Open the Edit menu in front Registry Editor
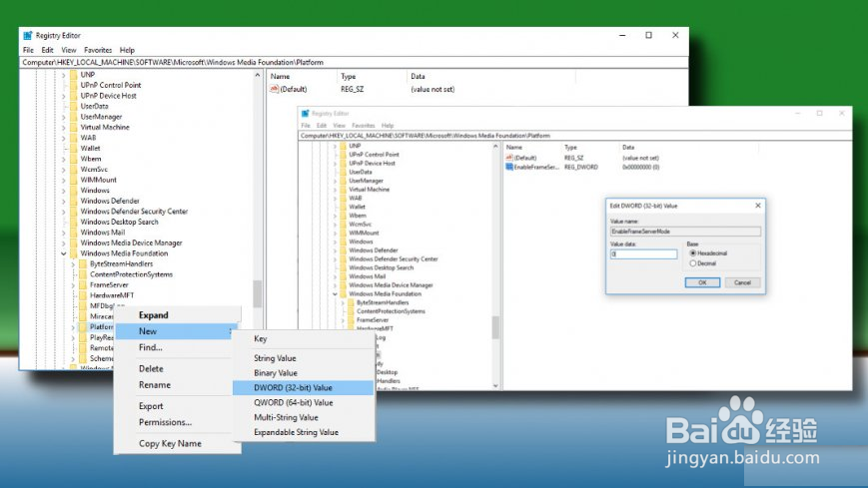The height and width of the screenshot is (488, 868). tap(48, 50)
